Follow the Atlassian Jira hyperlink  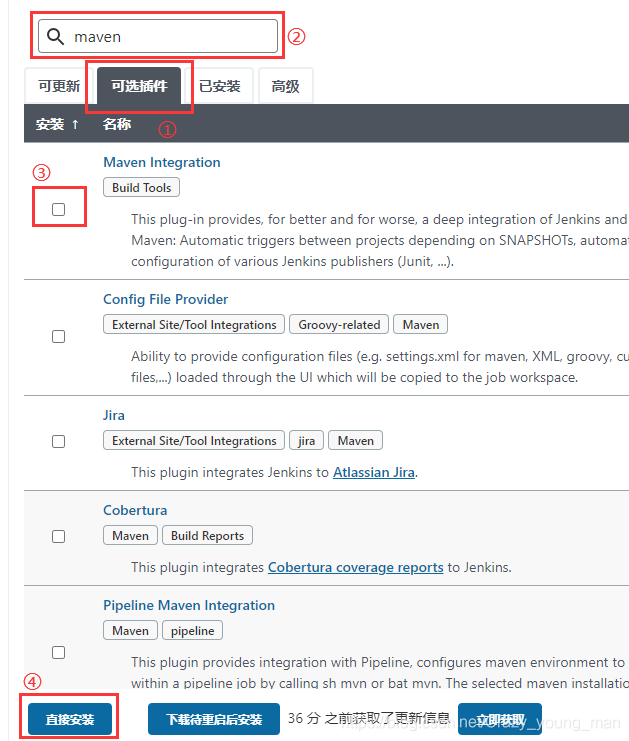[374, 473]
